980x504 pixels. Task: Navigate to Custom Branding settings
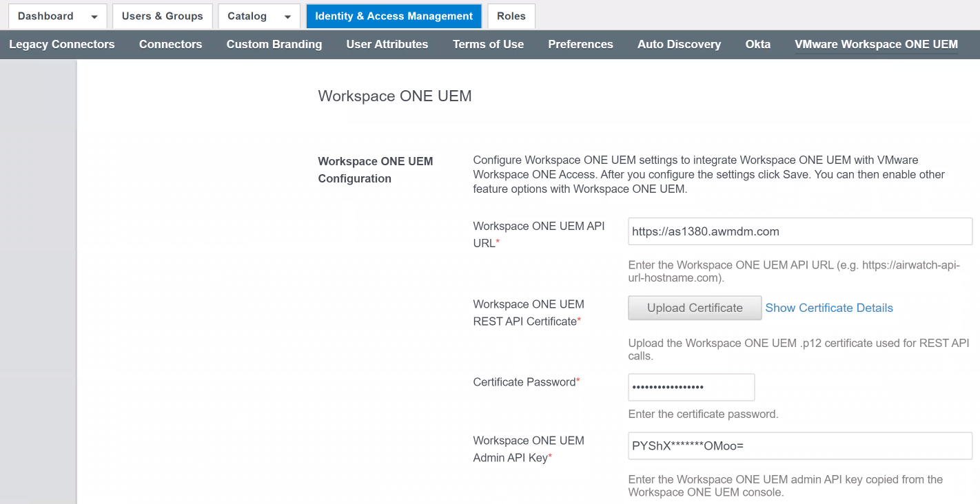click(274, 44)
